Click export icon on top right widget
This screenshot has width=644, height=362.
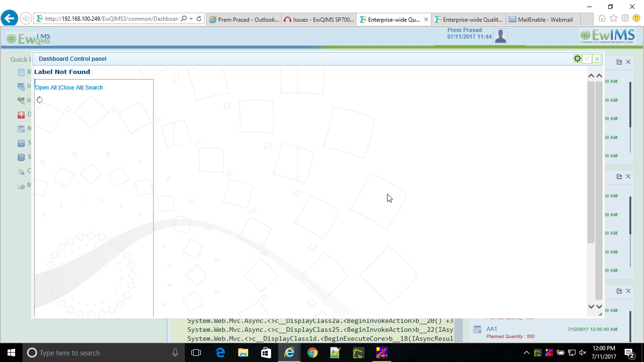point(619,62)
